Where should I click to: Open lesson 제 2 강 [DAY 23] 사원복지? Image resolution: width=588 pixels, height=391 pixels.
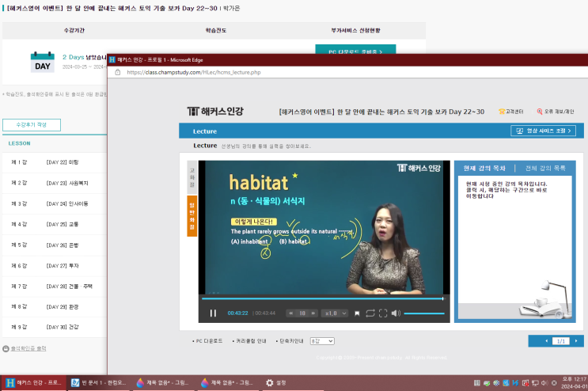tap(55, 183)
